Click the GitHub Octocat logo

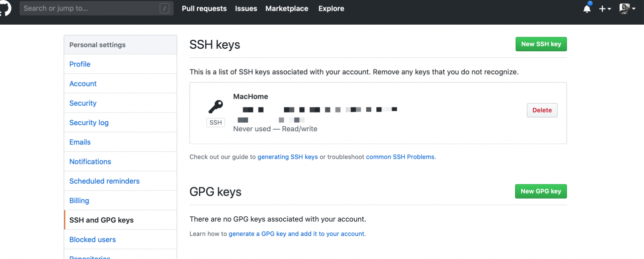(5, 9)
